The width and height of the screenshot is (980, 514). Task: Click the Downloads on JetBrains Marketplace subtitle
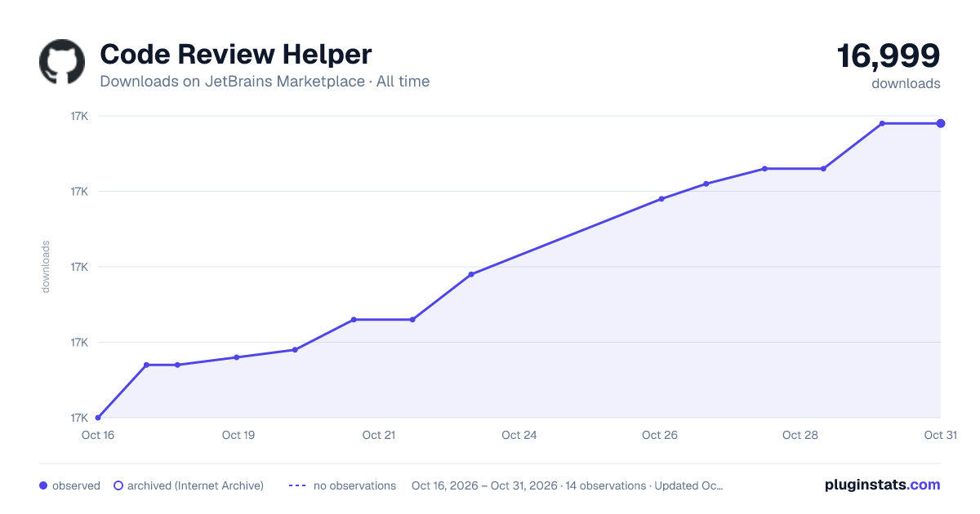click(x=265, y=82)
